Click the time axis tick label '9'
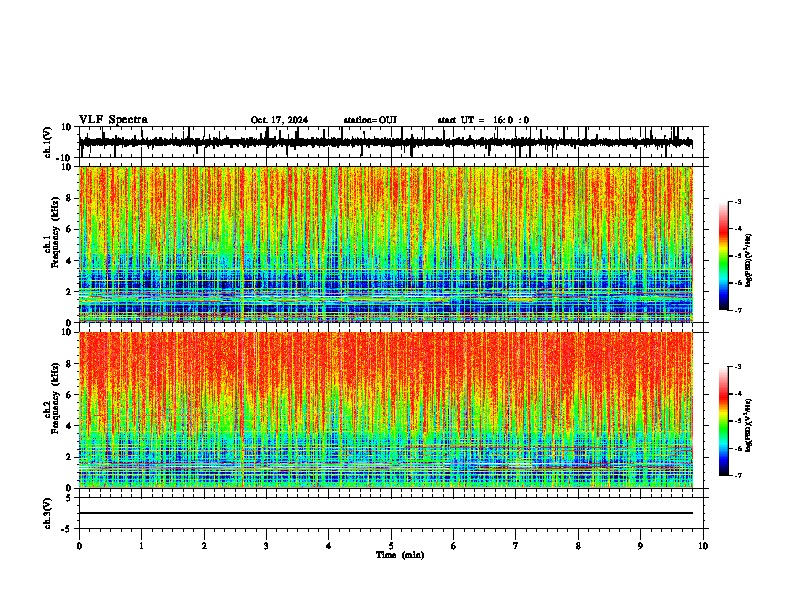Viewport: 792px width, 612px height. (640, 546)
